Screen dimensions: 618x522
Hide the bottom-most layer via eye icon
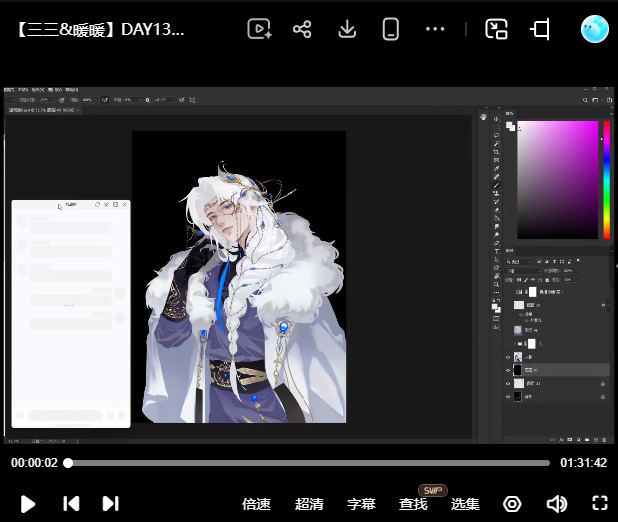tap(508, 397)
